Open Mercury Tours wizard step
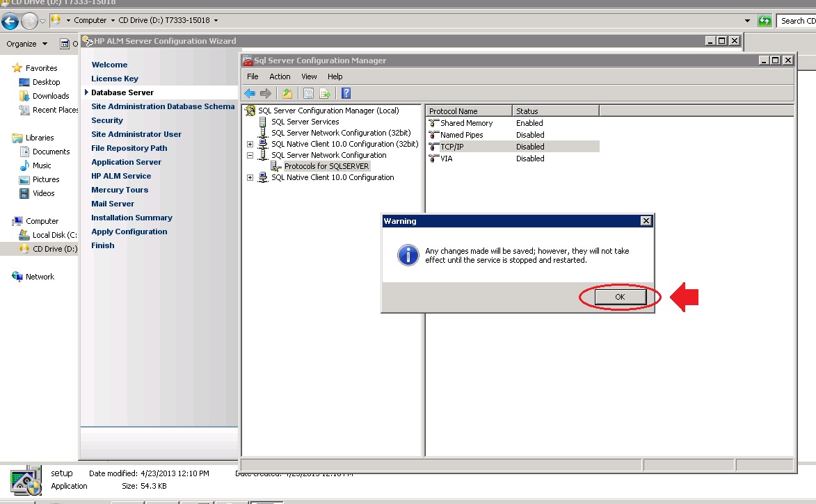The width and height of the screenshot is (816, 504). click(120, 190)
